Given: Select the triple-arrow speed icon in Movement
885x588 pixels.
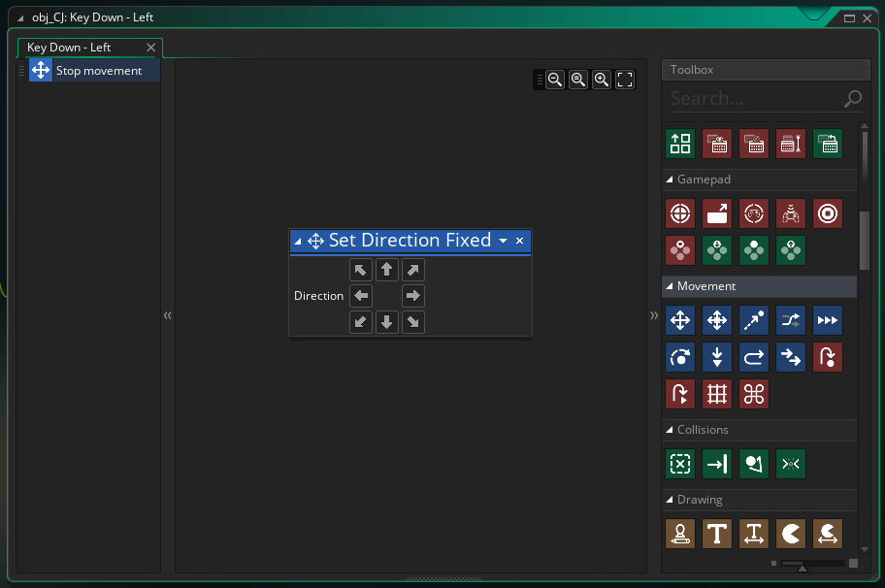Looking at the screenshot, I should coord(828,320).
